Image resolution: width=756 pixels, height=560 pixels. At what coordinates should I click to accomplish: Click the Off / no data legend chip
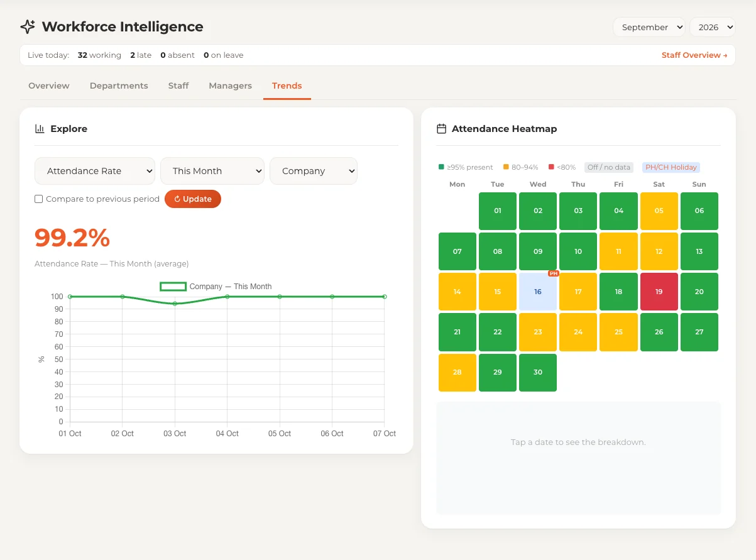coord(609,167)
